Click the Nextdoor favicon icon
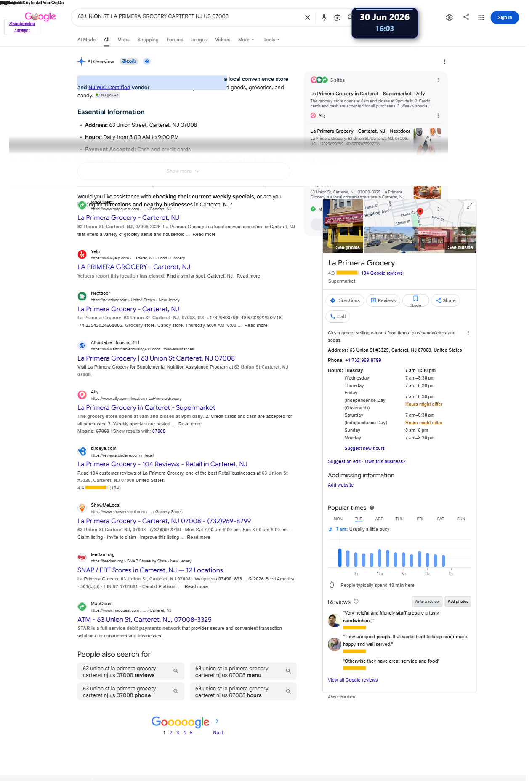Viewport: 532px width, 781px height. tap(82, 296)
